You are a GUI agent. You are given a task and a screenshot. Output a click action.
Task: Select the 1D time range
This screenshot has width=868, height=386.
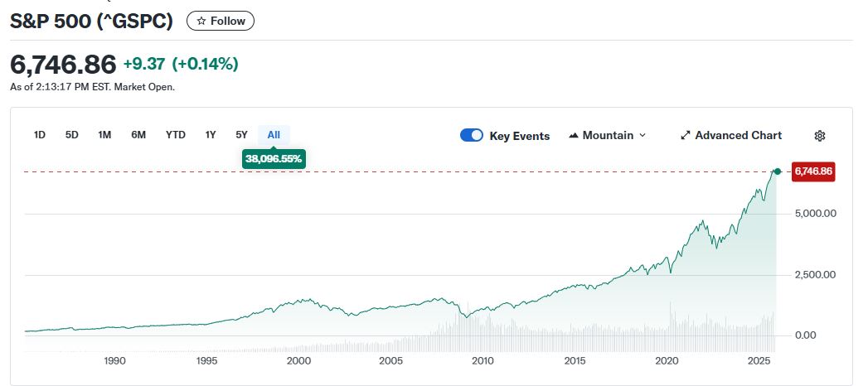[39, 135]
